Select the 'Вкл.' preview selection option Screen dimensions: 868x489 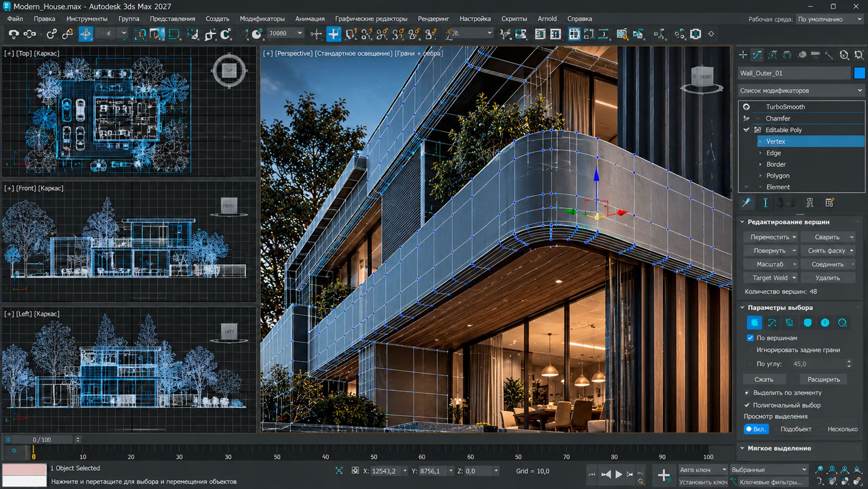click(x=756, y=429)
